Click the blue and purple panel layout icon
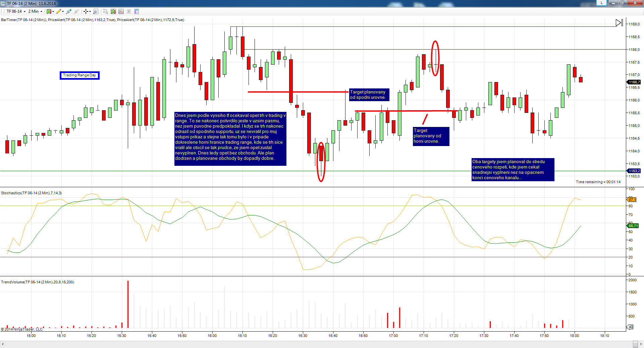The image size is (644, 348). 137,11
